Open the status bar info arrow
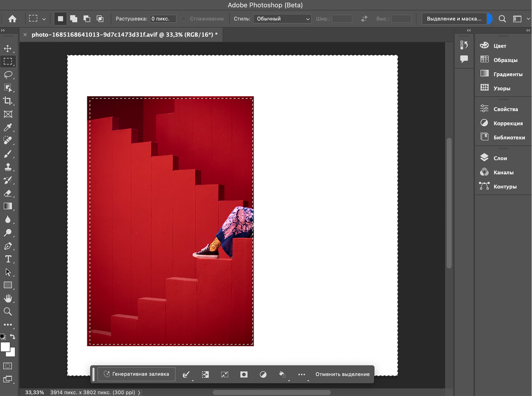The width and height of the screenshot is (532, 396). point(139,392)
